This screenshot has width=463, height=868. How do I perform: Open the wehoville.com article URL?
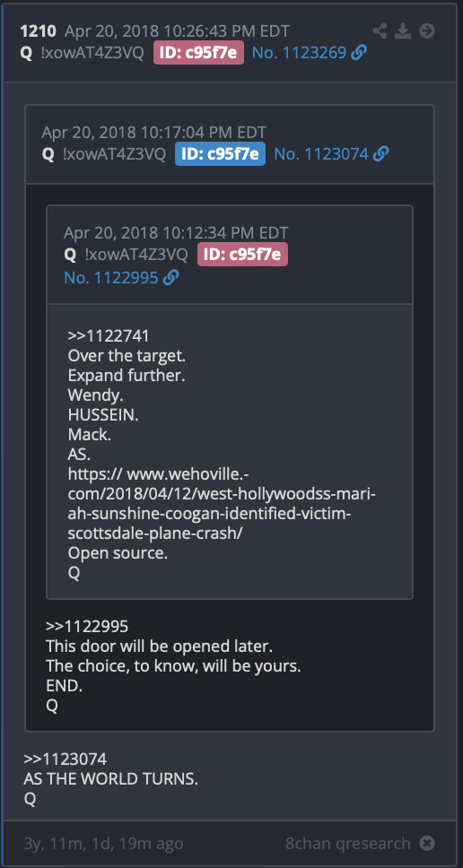[222, 497]
